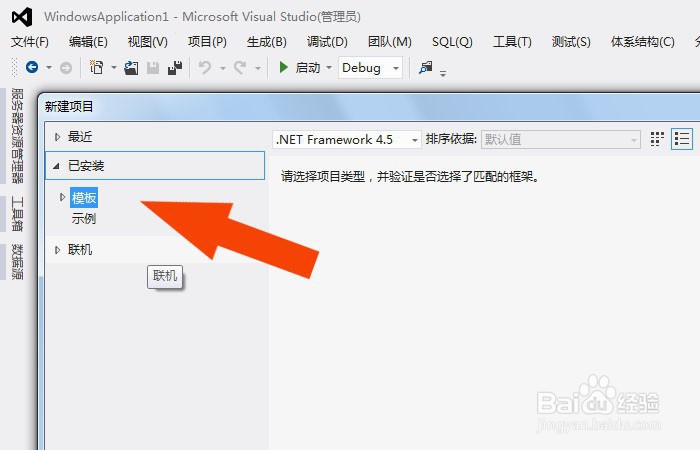Open the redo history dropdown arrow

[x=258, y=68]
